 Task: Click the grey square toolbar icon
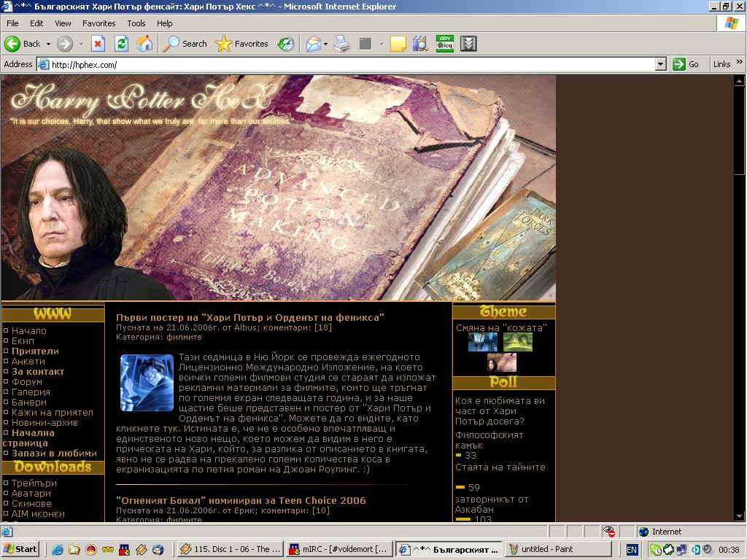pos(365,44)
